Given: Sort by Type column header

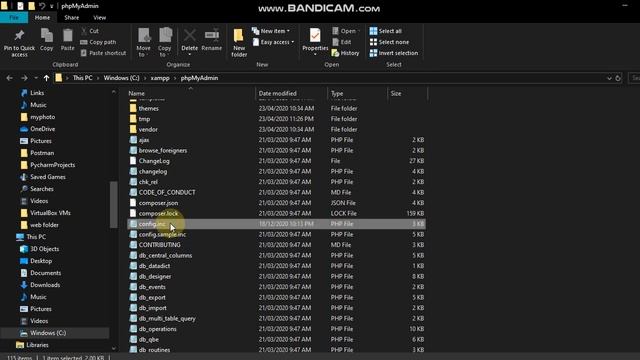Looking at the screenshot, I should click(x=357, y=93).
